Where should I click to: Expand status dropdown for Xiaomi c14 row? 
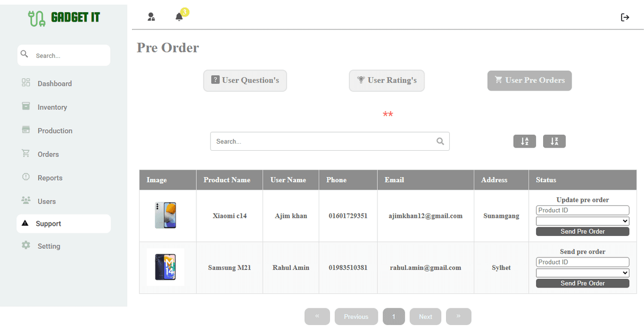point(582,221)
